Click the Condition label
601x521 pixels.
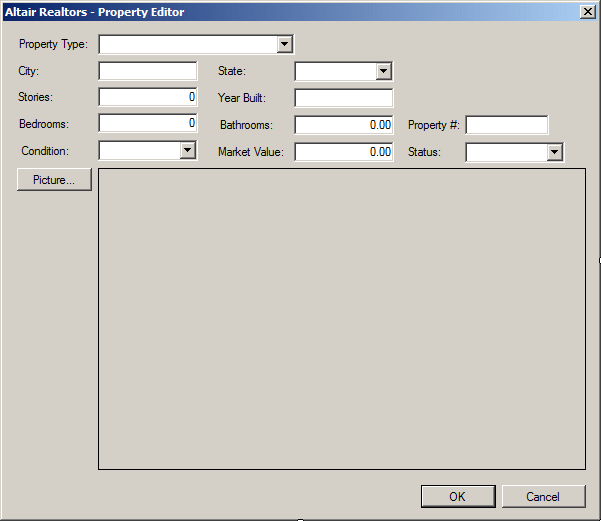pyautogui.click(x=45, y=151)
